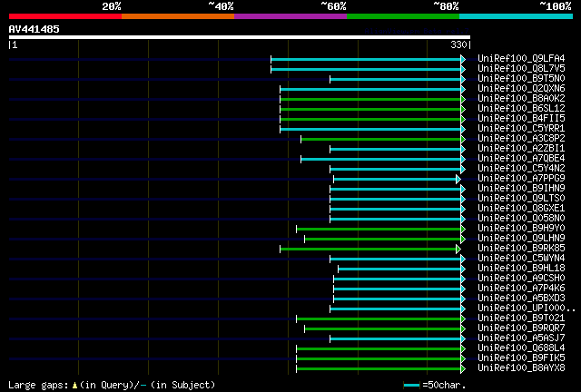Click the AV441485 query name

pyautogui.click(x=34, y=29)
